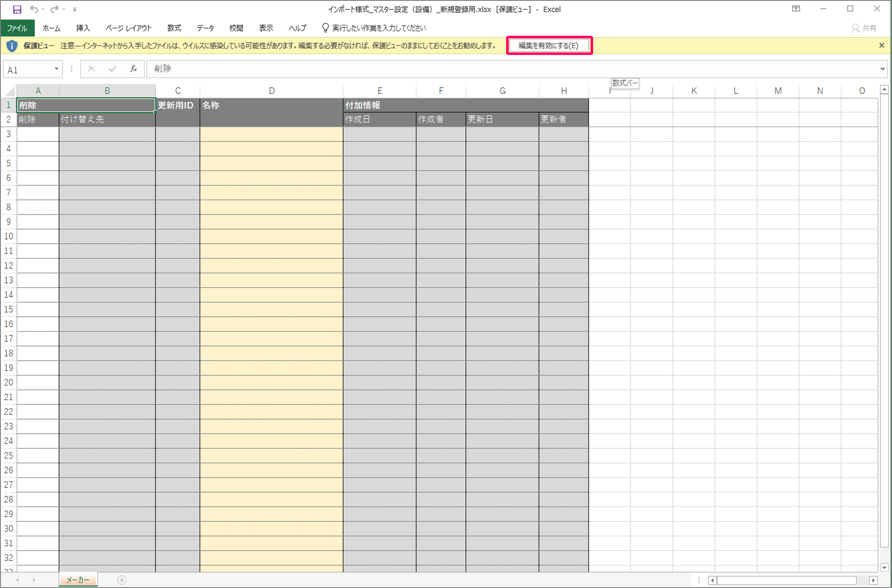Screen dimensions: 892x588
Task: Open the ファイル tab
Action: click(x=17, y=28)
